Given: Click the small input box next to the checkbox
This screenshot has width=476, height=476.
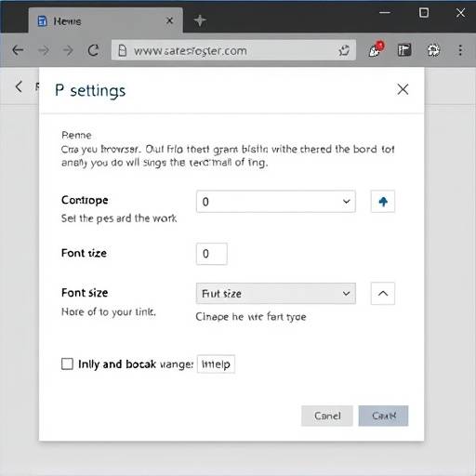Looking at the screenshot, I should (216, 364).
